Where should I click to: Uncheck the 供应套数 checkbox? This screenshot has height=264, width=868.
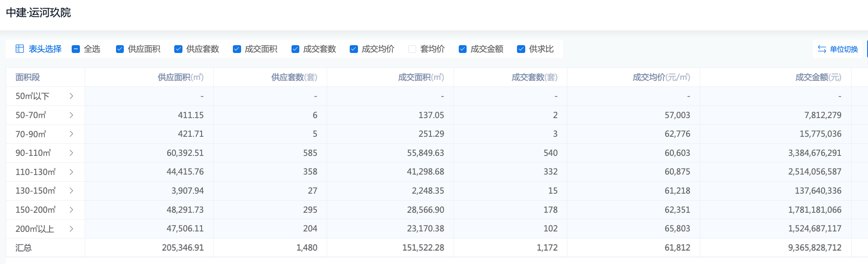[x=178, y=49]
